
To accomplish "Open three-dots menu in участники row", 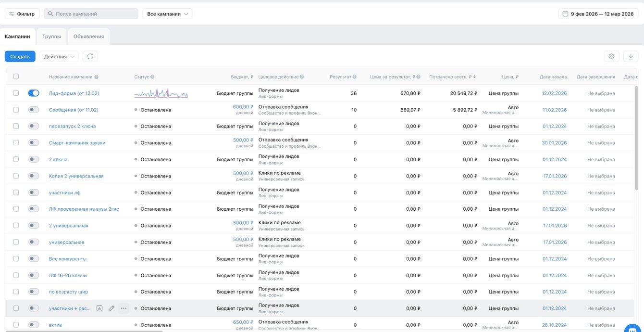I will point(124,308).
